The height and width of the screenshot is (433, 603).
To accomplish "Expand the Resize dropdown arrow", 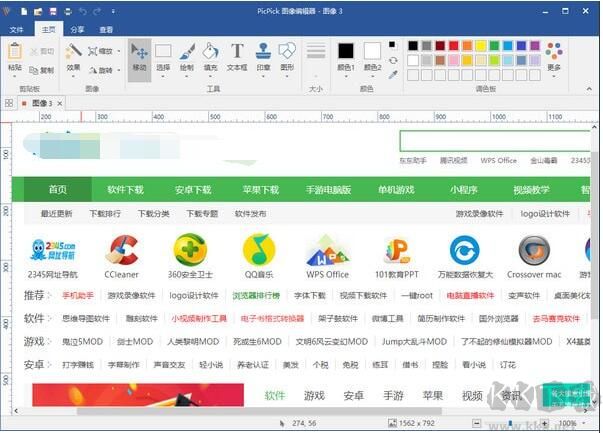I will pyautogui.click(x=119, y=51).
